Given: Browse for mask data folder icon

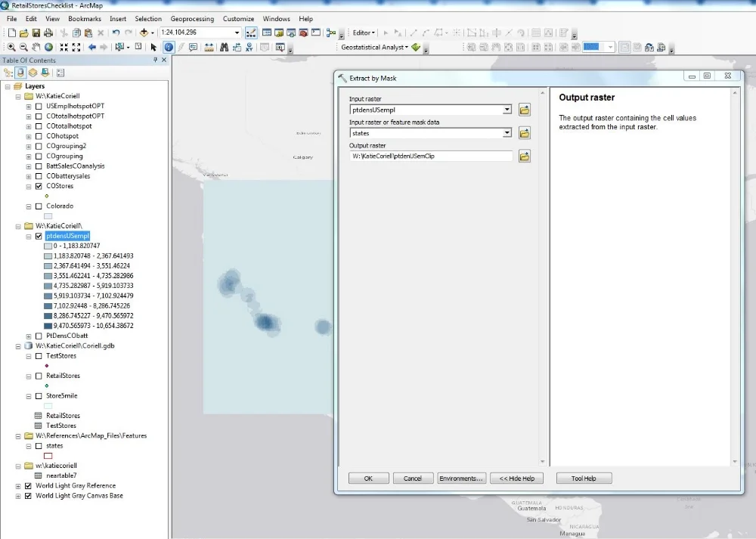Looking at the screenshot, I should (525, 133).
